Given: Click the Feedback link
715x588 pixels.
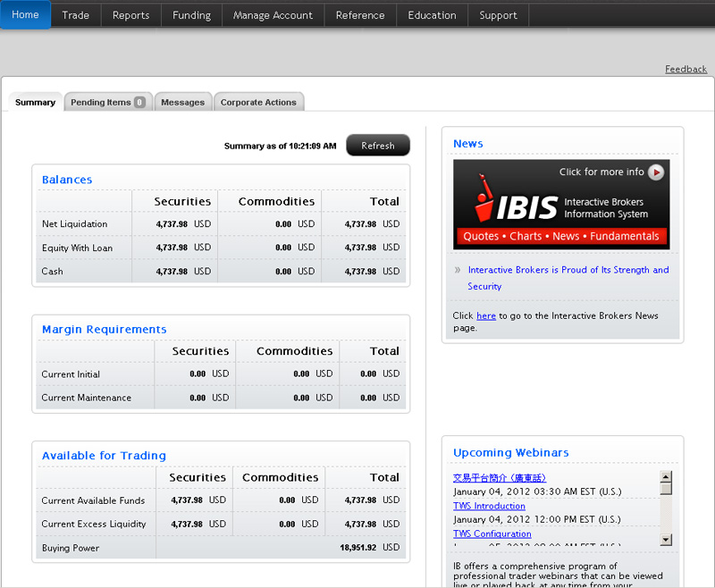Looking at the screenshot, I should pyautogui.click(x=686, y=69).
